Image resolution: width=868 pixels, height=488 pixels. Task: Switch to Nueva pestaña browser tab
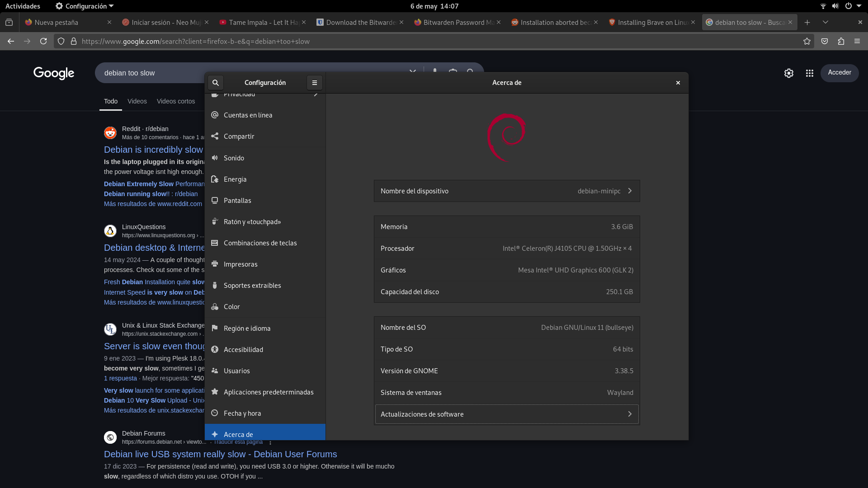tap(63, 22)
